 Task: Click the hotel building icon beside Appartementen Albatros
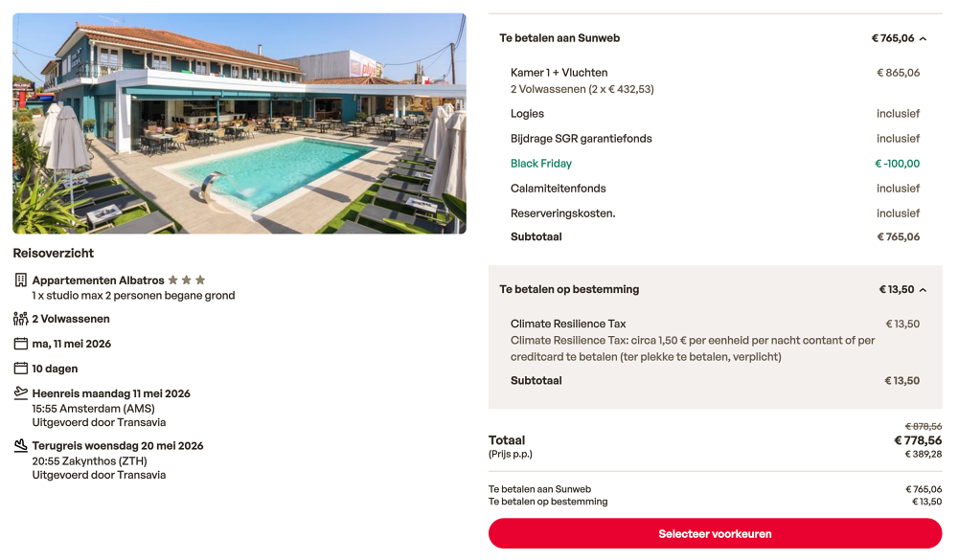coord(21,280)
